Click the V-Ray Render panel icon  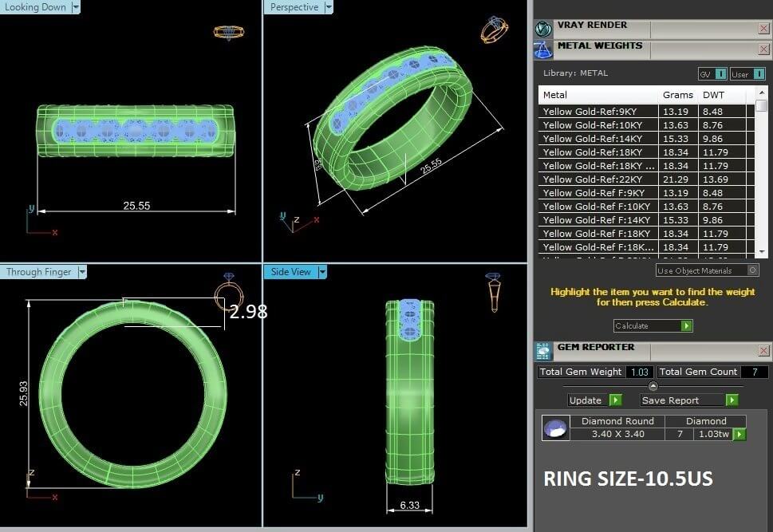point(543,29)
